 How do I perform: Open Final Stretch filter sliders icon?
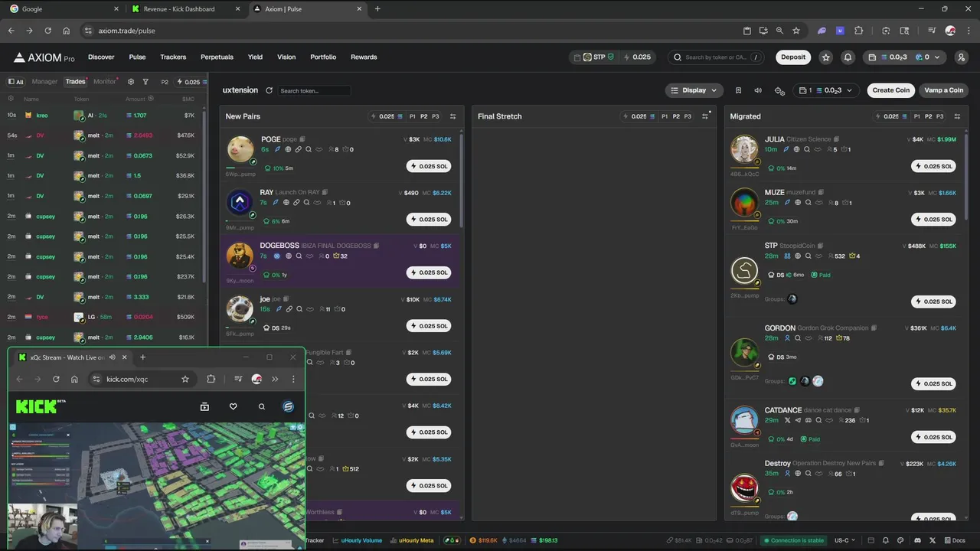click(705, 116)
